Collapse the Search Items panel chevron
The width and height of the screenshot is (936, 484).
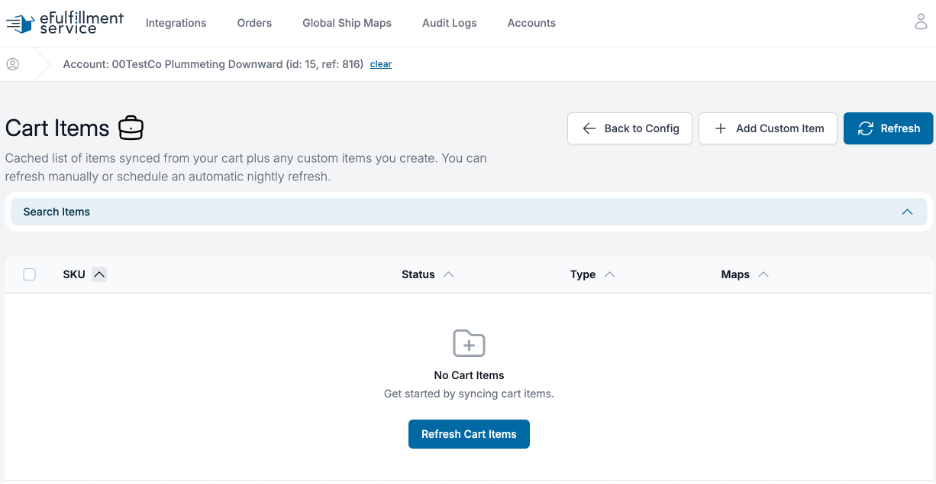coord(907,212)
